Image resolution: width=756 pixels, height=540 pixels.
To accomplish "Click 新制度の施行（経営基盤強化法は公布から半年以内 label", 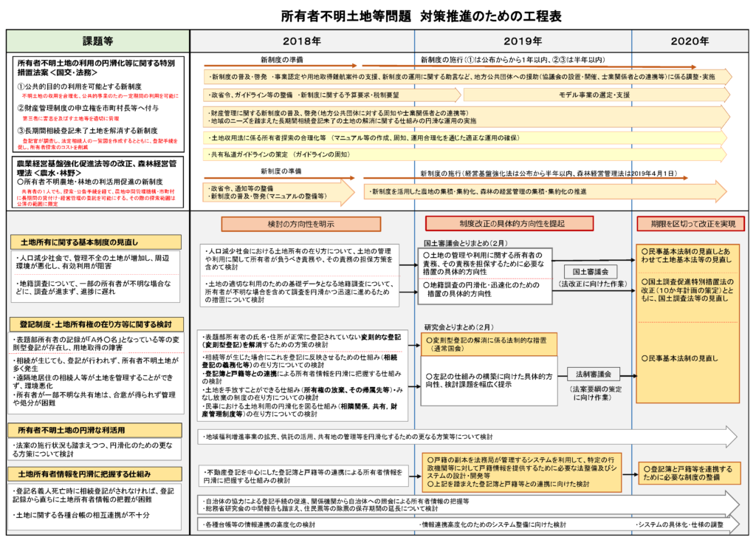I will tap(549, 174).
